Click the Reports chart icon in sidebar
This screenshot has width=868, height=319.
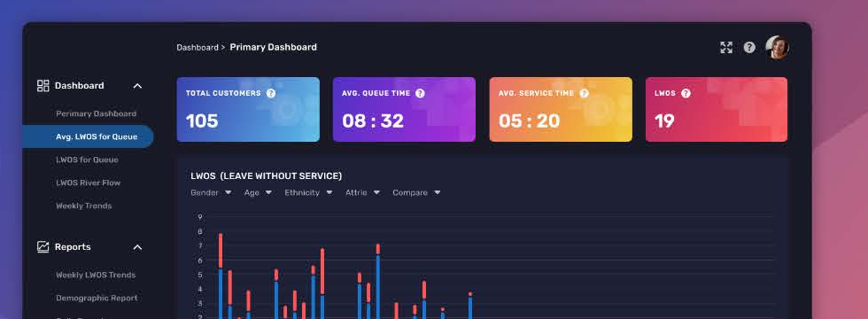point(43,247)
